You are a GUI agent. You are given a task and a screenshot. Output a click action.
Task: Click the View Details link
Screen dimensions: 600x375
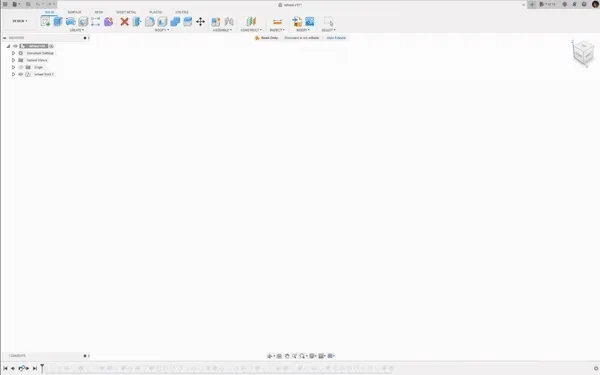point(336,38)
